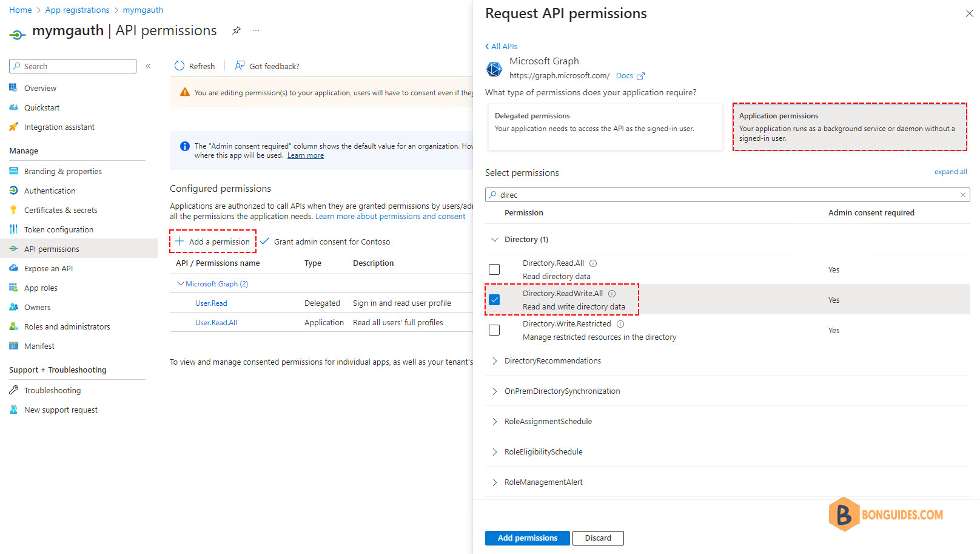Click expand all permissions link
The width and height of the screenshot is (980, 554).
950,172
